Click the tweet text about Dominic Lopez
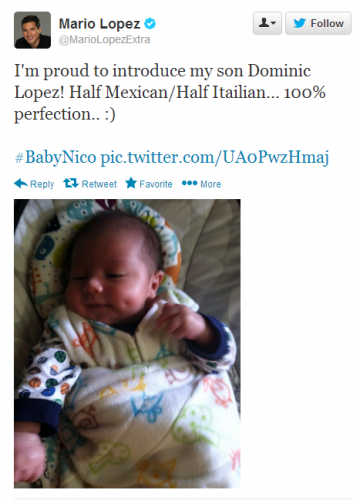The width and height of the screenshot is (360, 500). (x=170, y=92)
